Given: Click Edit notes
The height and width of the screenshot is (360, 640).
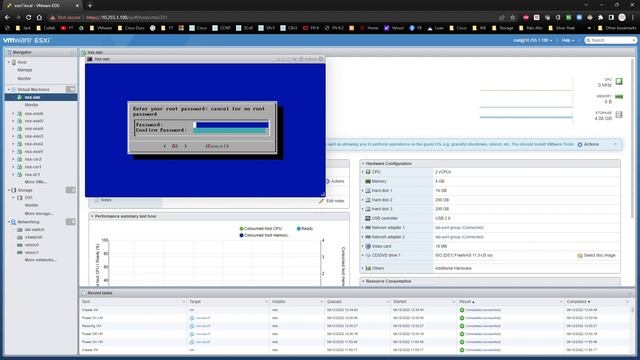Looking at the screenshot, I should (x=335, y=201).
